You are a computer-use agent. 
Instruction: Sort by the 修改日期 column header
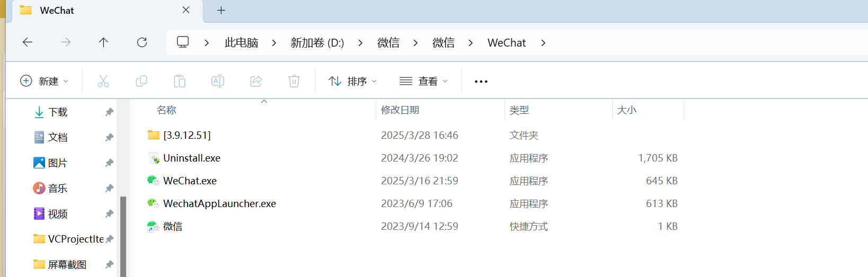coord(400,110)
